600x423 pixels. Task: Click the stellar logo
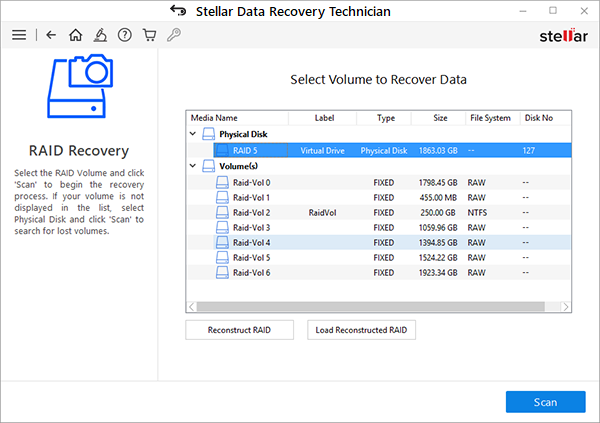pos(563,36)
